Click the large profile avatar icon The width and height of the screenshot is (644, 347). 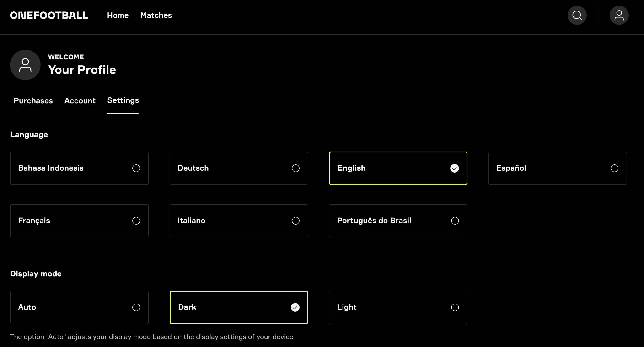pyautogui.click(x=25, y=65)
